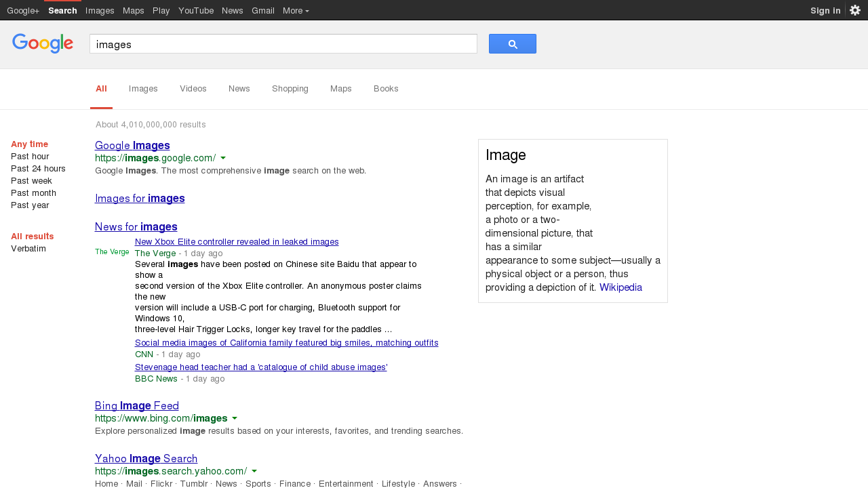Select the Verbatim filter
Image resolution: width=868 pixels, height=488 pixels.
[x=28, y=249]
